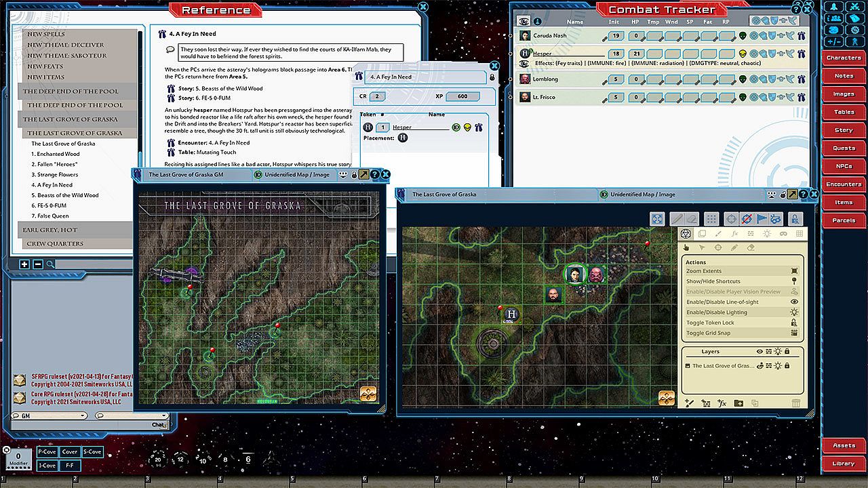Open the Parcels sidebar button
This screenshot has width=868, height=488.
click(x=844, y=220)
